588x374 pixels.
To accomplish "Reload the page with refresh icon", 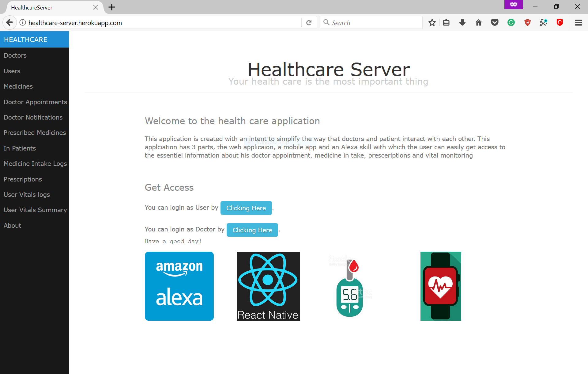I will coord(309,23).
